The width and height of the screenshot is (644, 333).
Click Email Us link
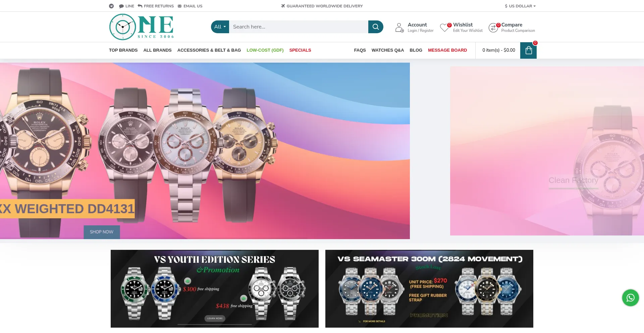coord(190,6)
